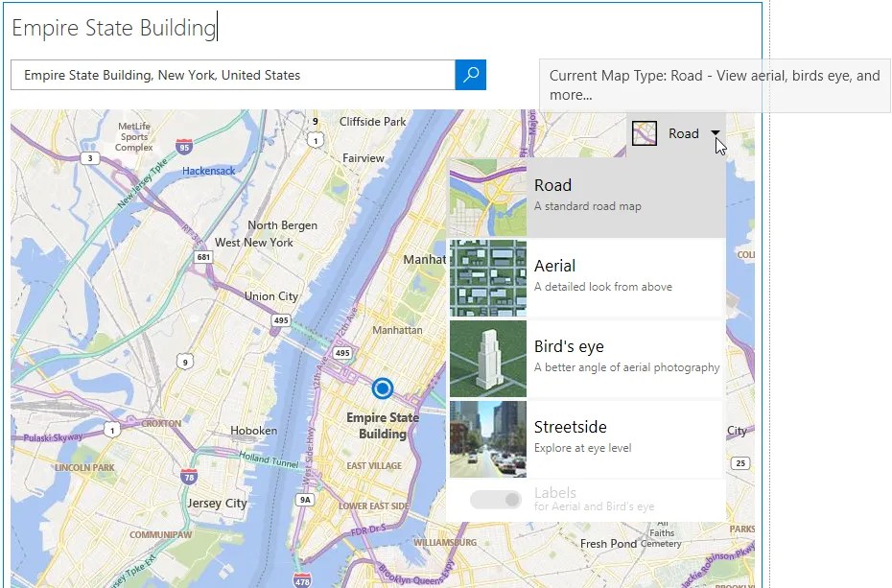
Task: Open the map type dropdown arrow
Action: (716, 132)
